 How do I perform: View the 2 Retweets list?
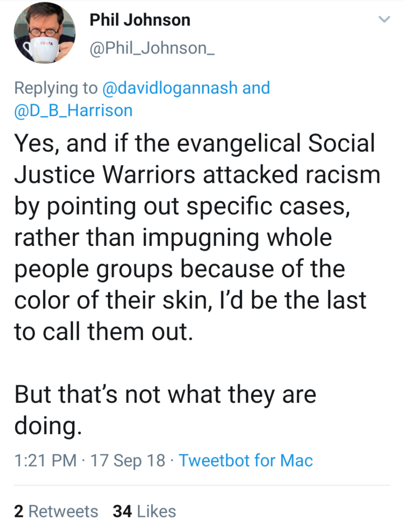[x=56, y=511]
